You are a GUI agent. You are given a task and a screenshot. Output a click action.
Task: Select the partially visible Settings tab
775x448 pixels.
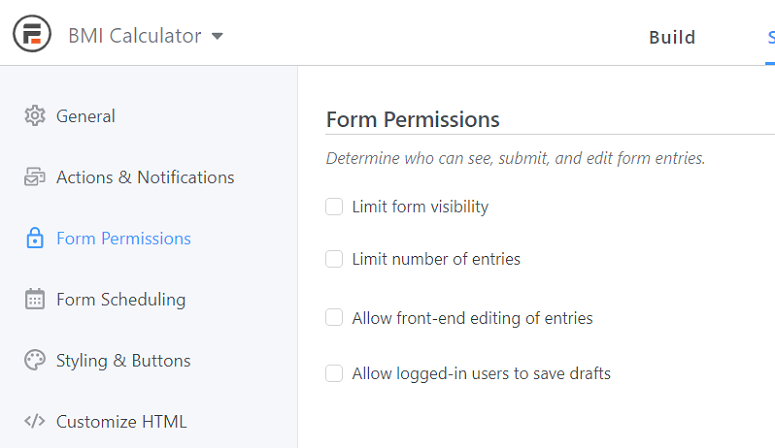pos(771,37)
